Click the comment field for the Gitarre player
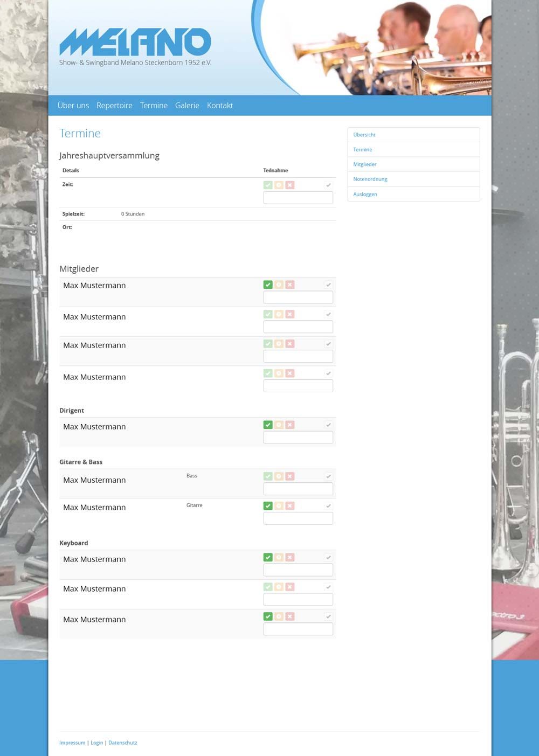 tap(298, 518)
